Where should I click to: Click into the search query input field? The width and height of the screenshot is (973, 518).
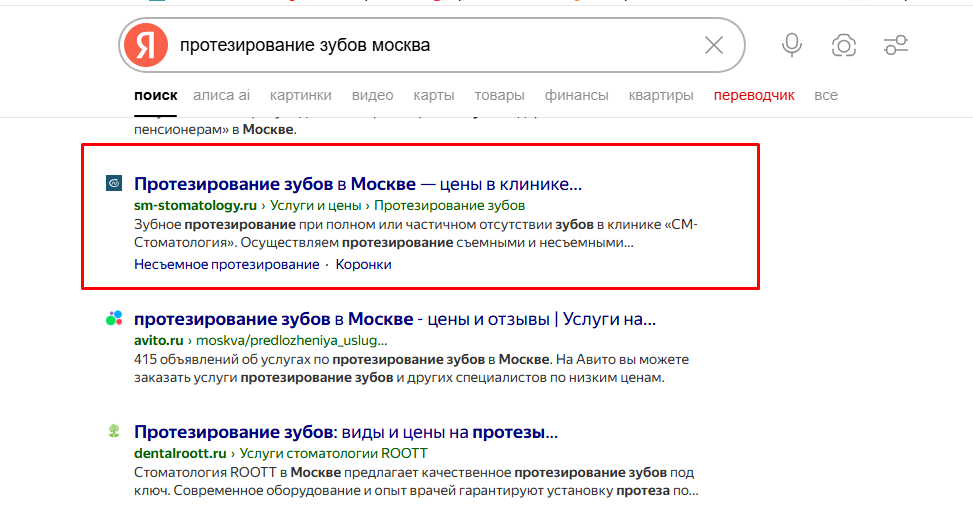click(434, 45)
